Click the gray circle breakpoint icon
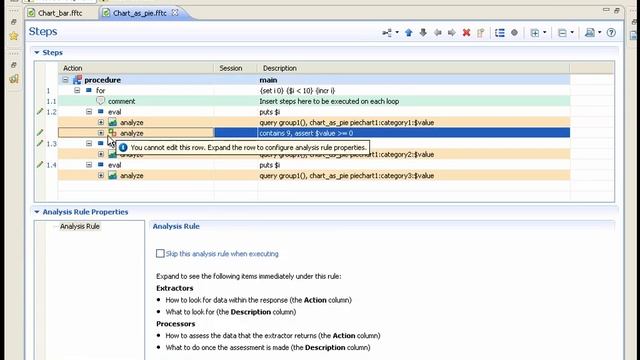 click(514, 33)
